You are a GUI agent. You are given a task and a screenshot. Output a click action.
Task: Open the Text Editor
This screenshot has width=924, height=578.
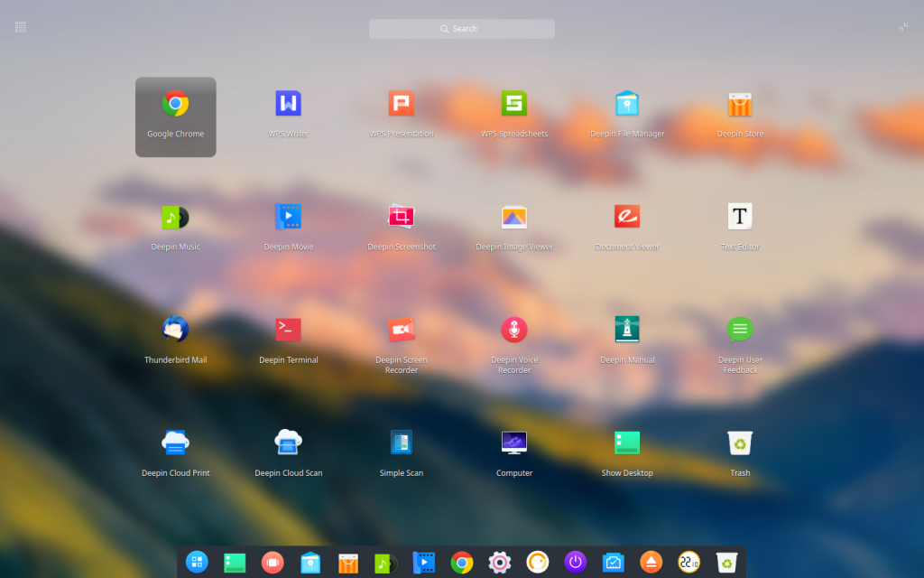pos(739,217)
